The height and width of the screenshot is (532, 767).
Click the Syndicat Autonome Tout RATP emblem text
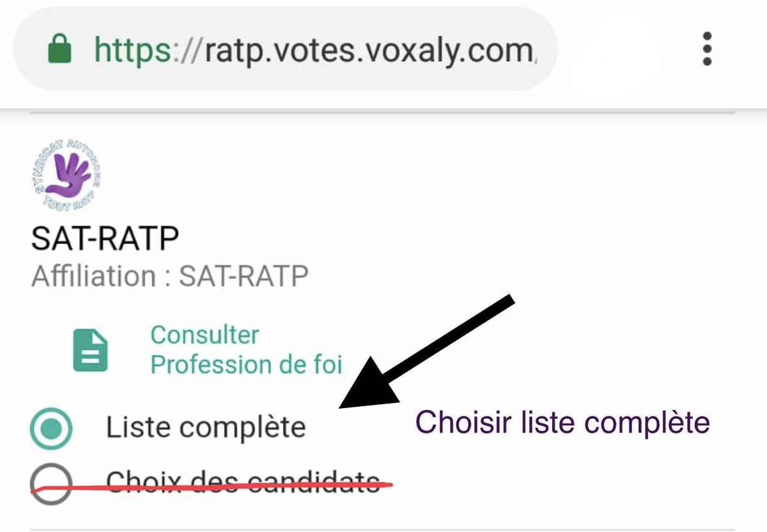[67, 174]
